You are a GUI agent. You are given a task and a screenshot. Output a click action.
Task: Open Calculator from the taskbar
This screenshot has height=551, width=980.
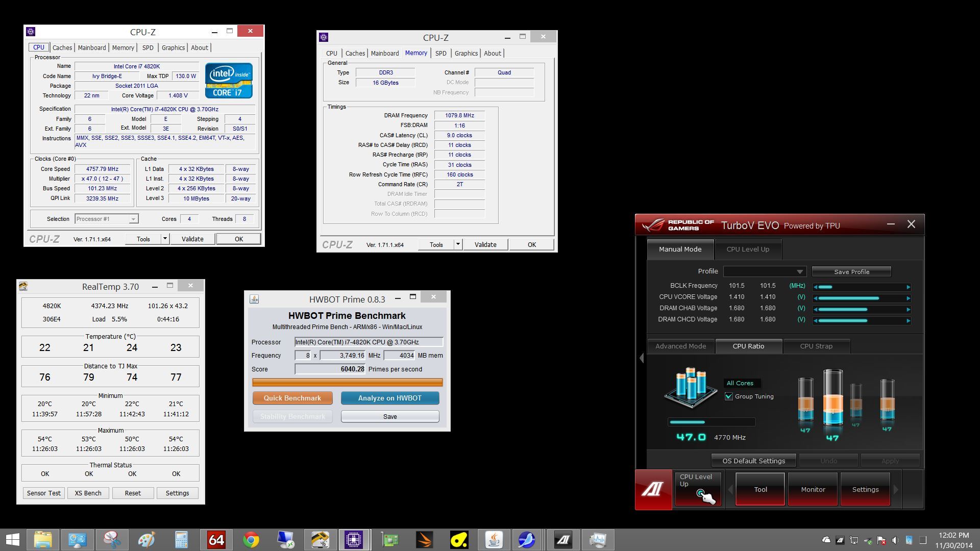click(181, 540)
